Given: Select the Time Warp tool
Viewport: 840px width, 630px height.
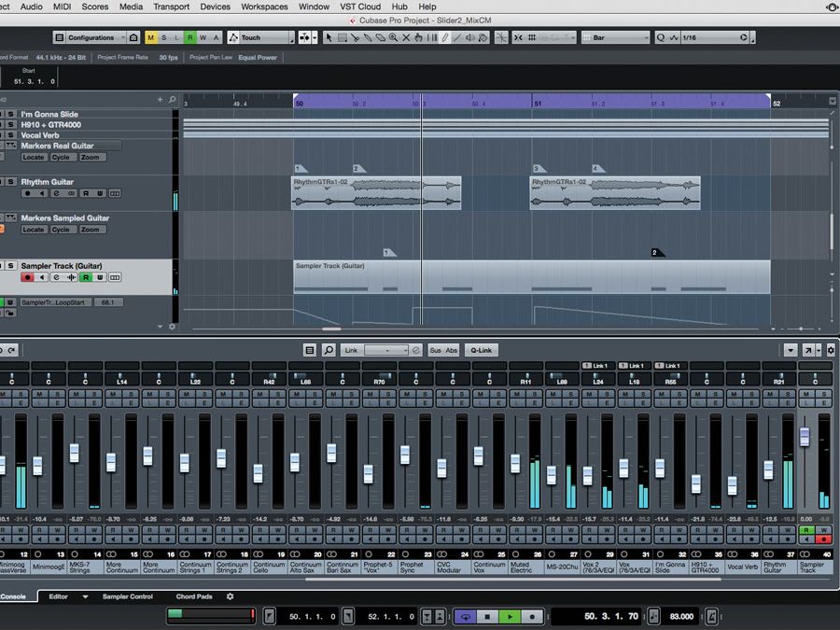Looking at the screenshot, I should click(x=432, y=37).
